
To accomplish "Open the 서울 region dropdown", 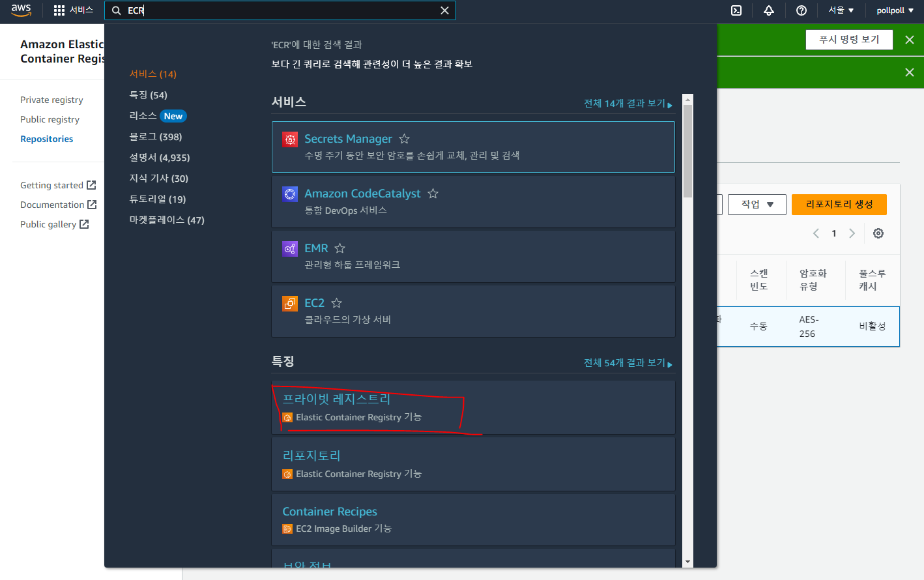I will tap(841, 10).
